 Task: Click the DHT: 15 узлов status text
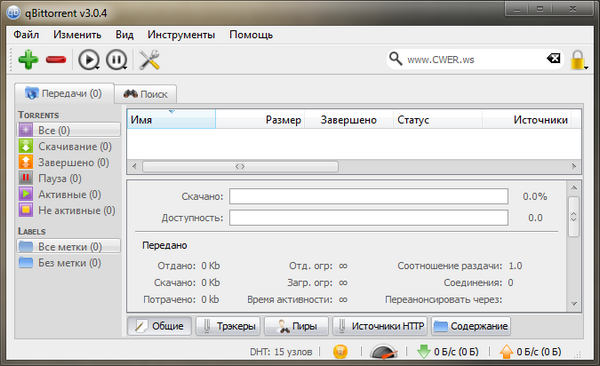coord(281,352)
